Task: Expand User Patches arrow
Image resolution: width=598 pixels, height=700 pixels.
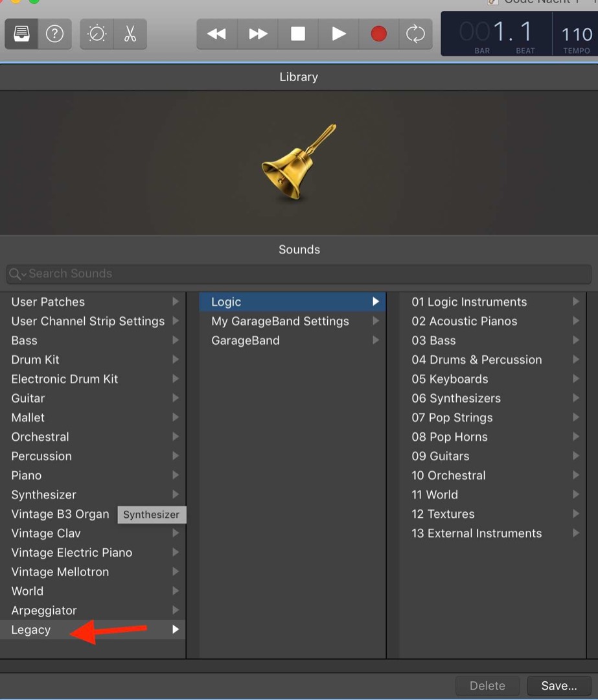Action: (176, 302)
